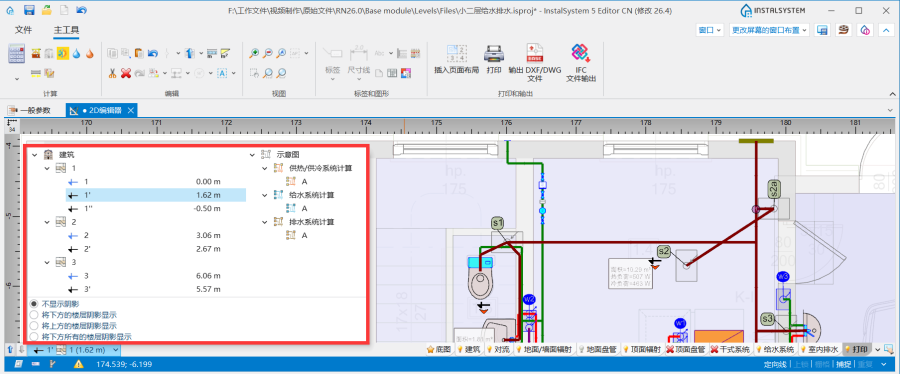Click the large calculator icon
The image size is (900, 374).
[16, 54]
